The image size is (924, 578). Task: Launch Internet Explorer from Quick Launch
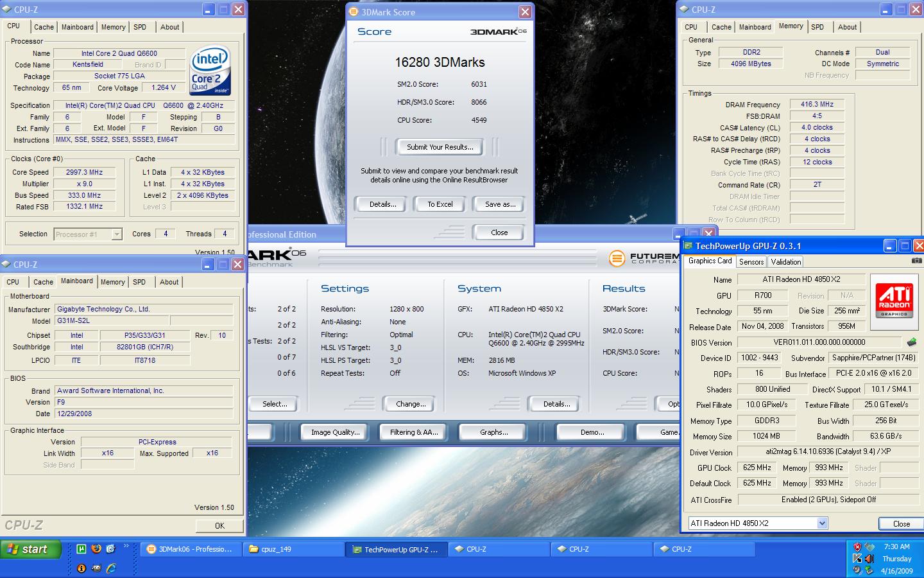[x=111, y=568]
